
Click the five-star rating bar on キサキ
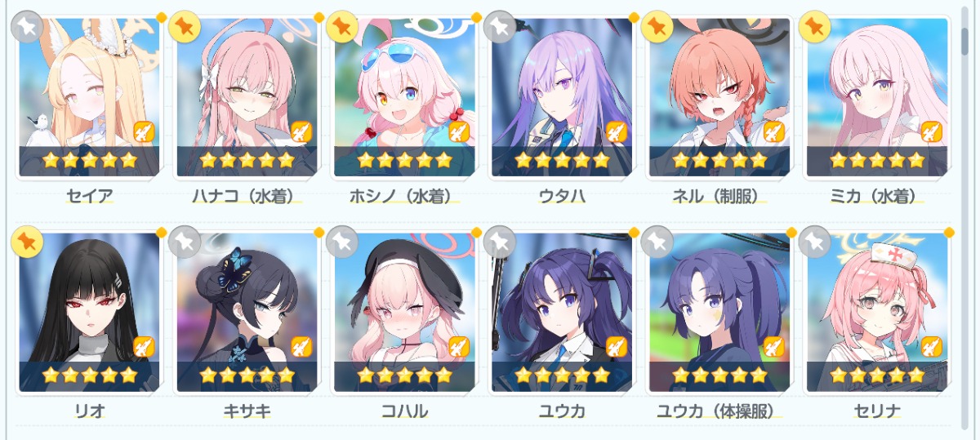(x=247, y=376)
